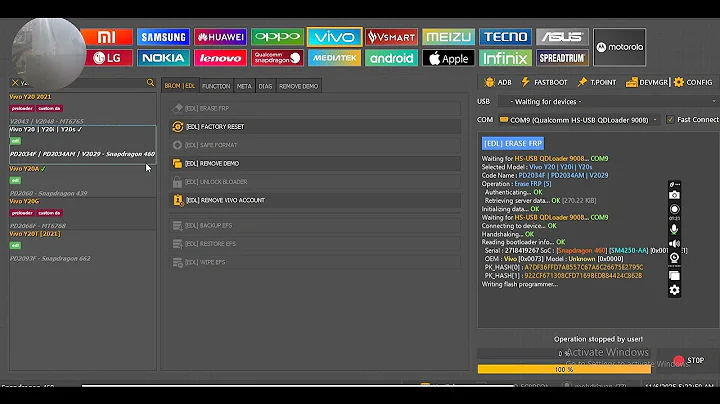Select the Vivo Y20 2021 model
This screenshot has height=404, width=720.
(83, 109)
